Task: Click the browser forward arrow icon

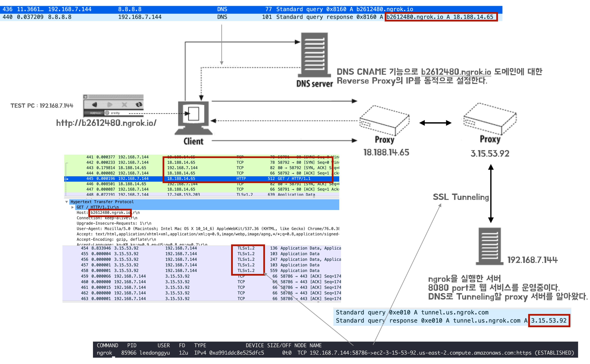Action: tap(110, 104)
